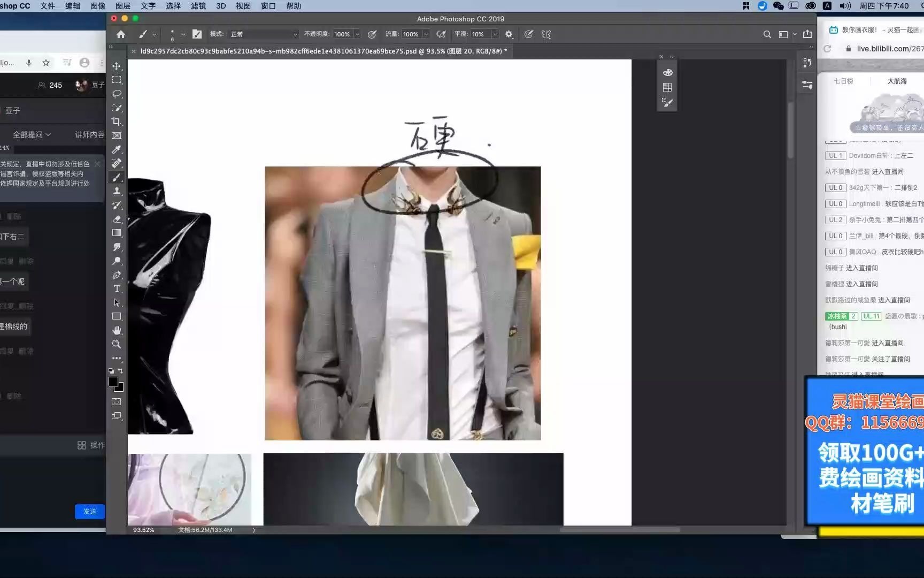Toggle pressure control for brush size

[528, 34]
